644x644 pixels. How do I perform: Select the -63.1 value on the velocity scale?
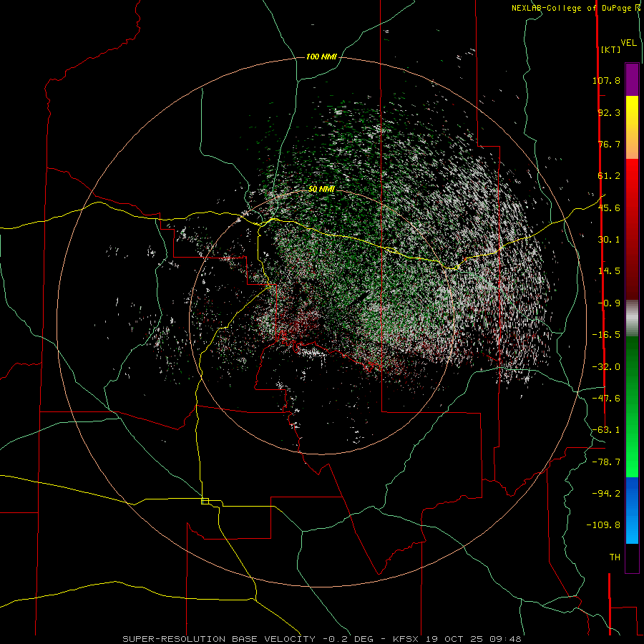[x=606, y=430]
